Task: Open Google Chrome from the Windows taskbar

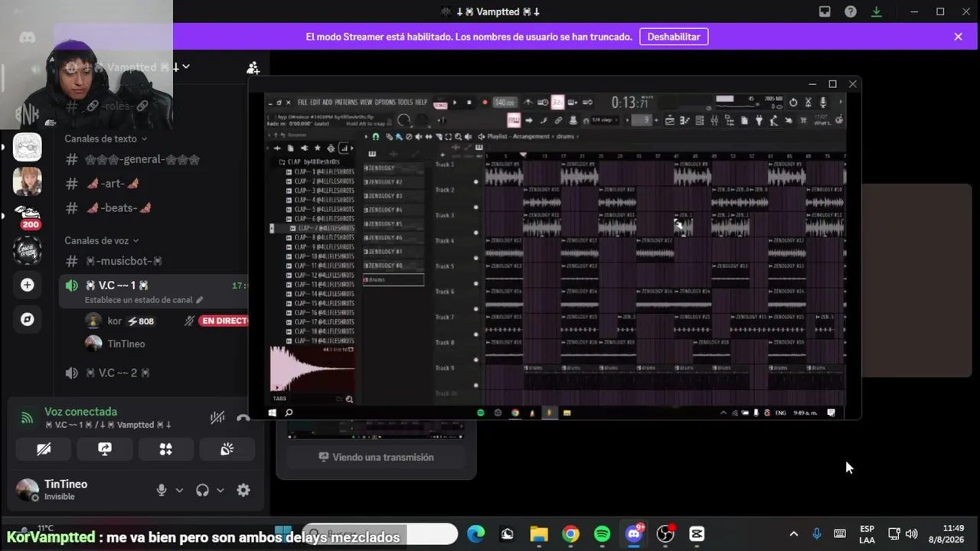Action: point(571,534)
